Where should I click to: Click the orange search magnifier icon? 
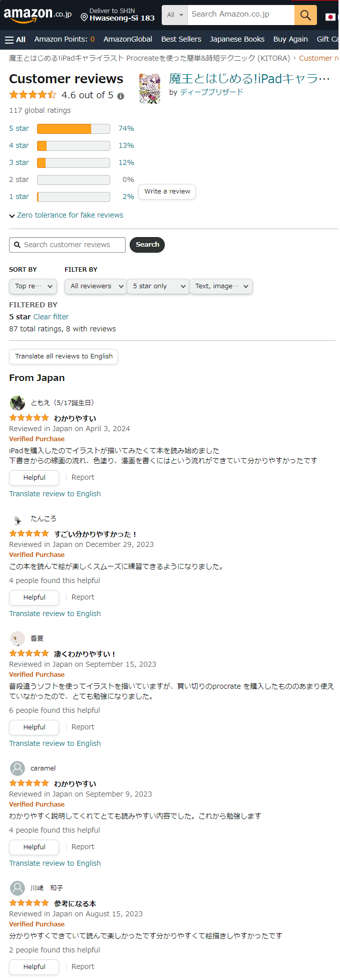[305, 15]
